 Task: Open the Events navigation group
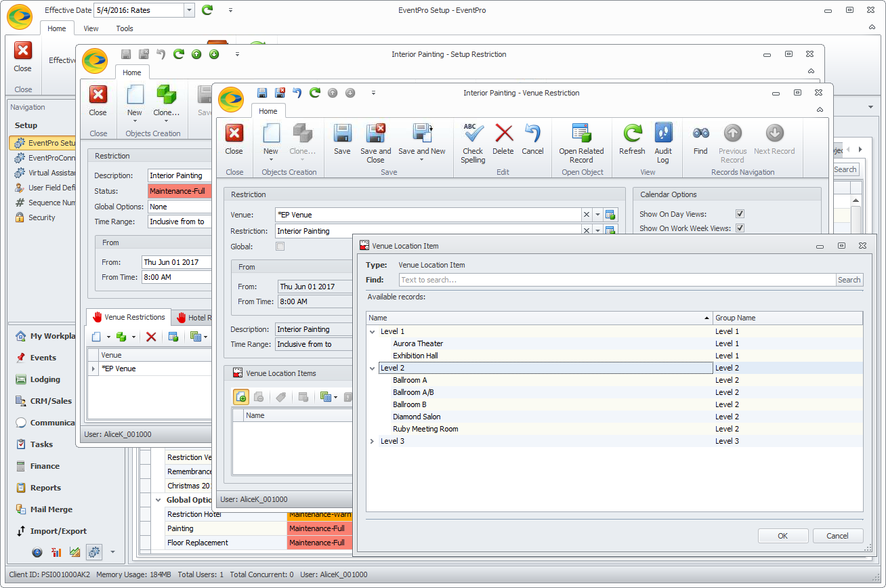coord(43,358)
